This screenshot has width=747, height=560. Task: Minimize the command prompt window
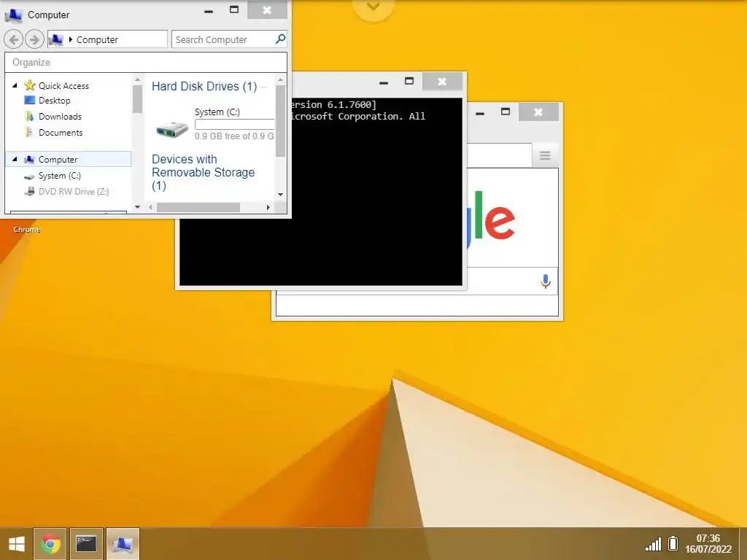coord(384,82)
